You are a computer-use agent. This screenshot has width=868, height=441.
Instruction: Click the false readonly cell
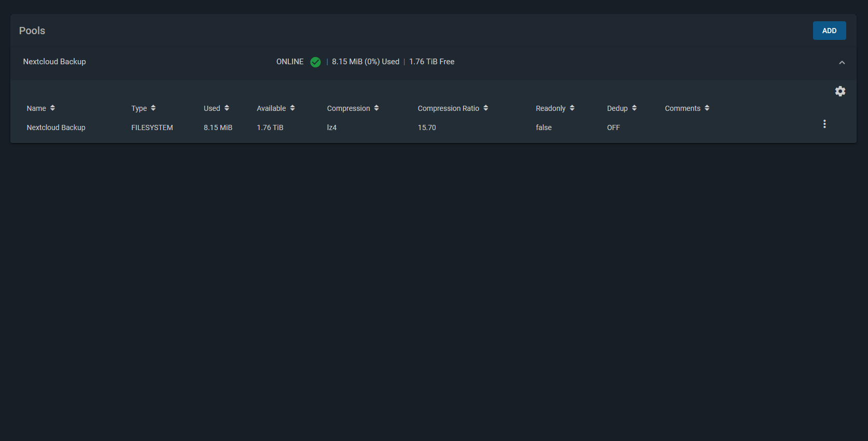543,127
